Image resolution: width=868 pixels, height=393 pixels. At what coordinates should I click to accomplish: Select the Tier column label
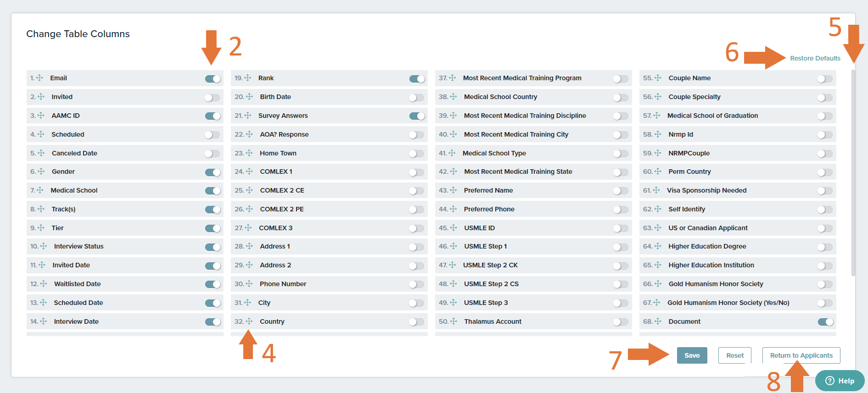(x=57, y=228)
